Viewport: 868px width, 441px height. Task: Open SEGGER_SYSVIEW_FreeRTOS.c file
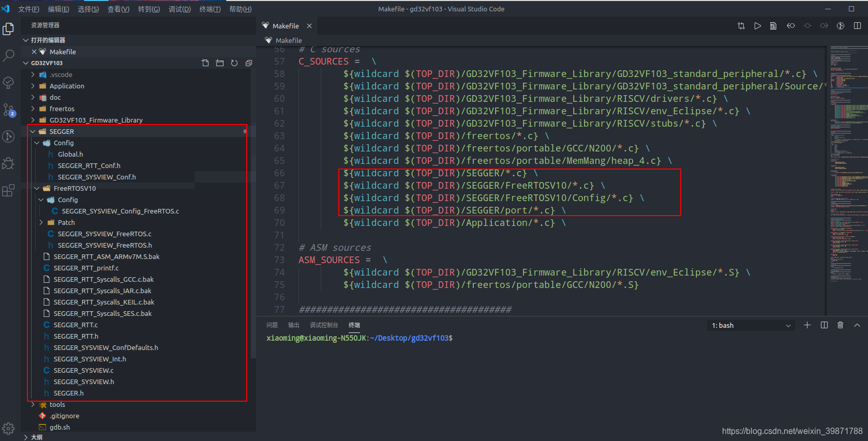(x=104, y=234)
